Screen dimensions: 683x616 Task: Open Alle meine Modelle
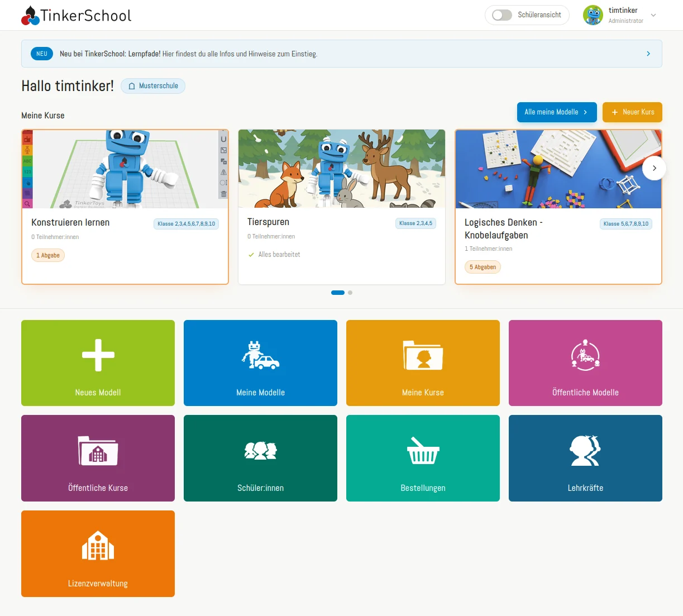pyautogui.click(x=557, y=112)
